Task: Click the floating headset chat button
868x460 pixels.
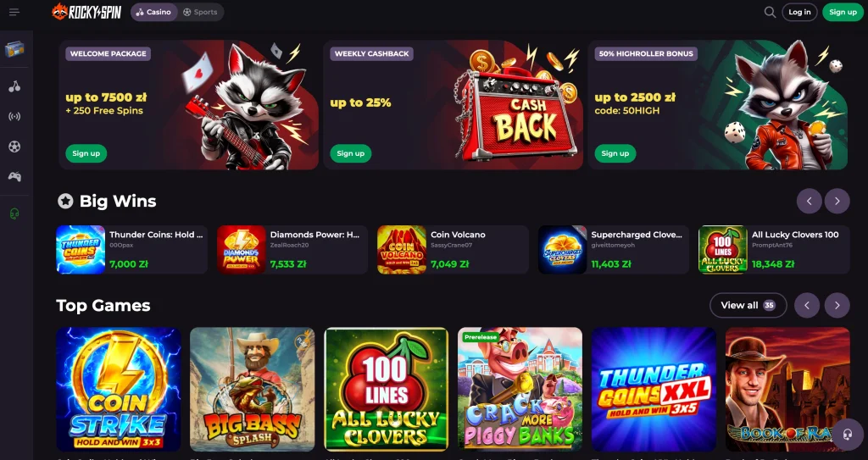Action: point(847,434)
